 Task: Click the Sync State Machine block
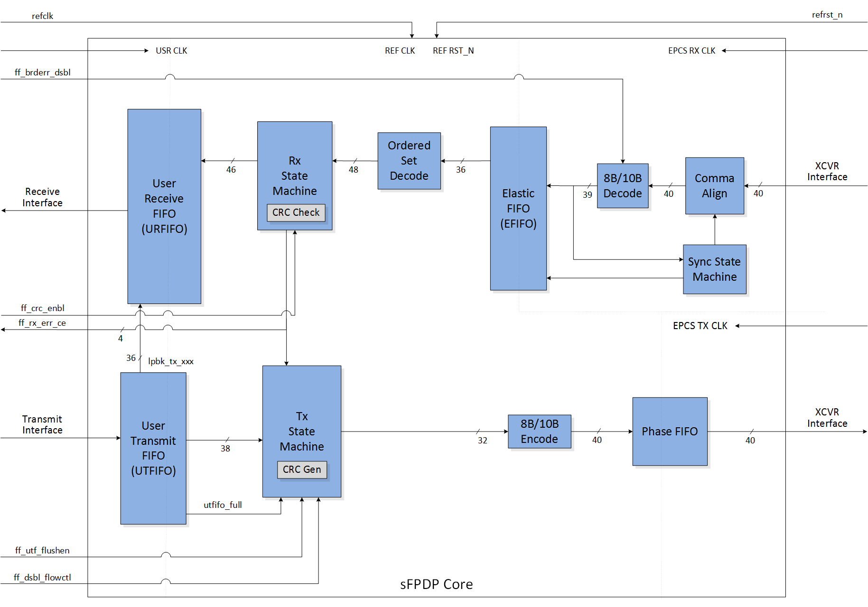(x=714, y=269)
